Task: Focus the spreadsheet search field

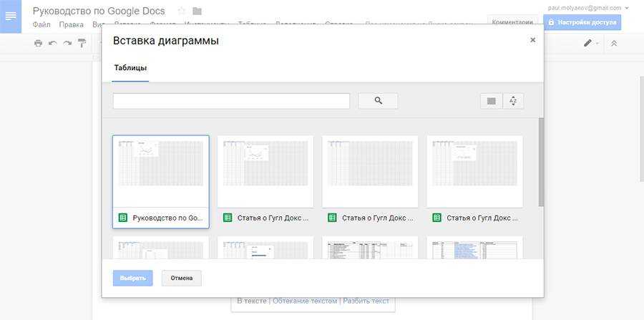Action: point(231,101)
